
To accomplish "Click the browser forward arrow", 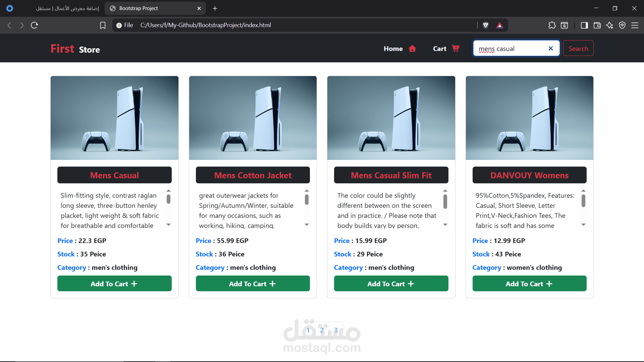I will point(22,25).
